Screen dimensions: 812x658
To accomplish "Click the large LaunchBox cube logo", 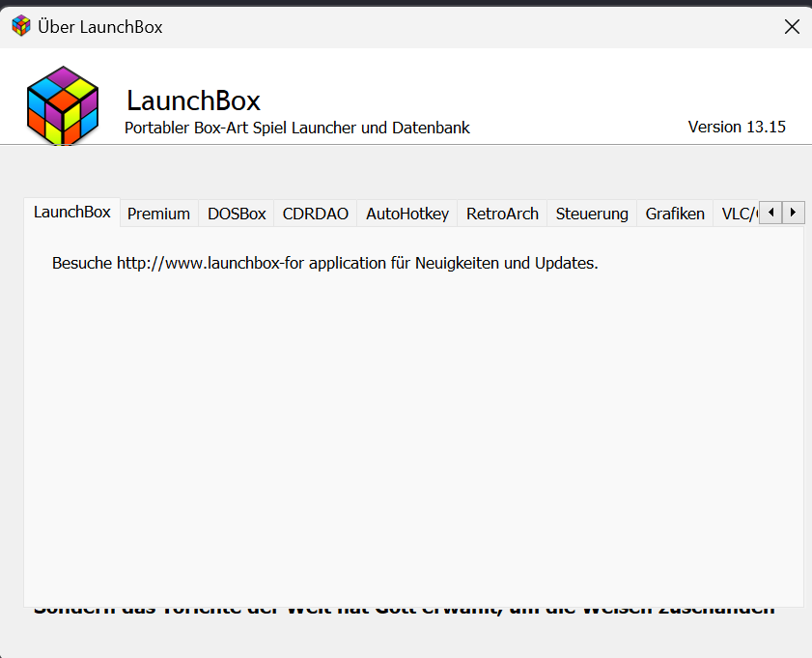I will 63,105.
